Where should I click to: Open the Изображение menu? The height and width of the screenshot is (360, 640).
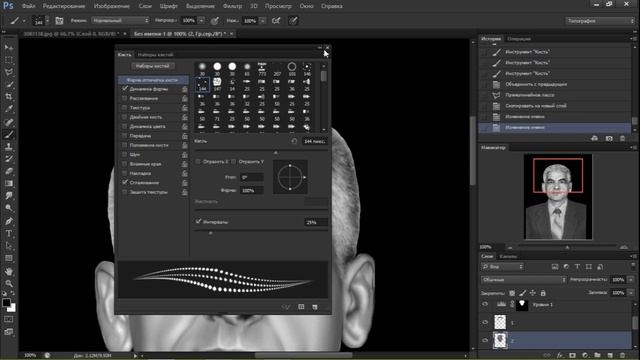pyautogui.click(x=111, y=6)
